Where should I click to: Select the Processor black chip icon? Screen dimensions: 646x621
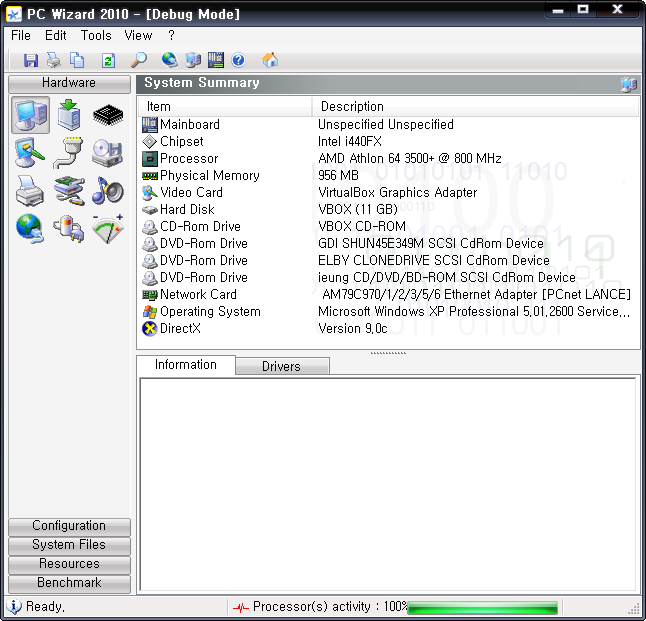tap(108, 115)
